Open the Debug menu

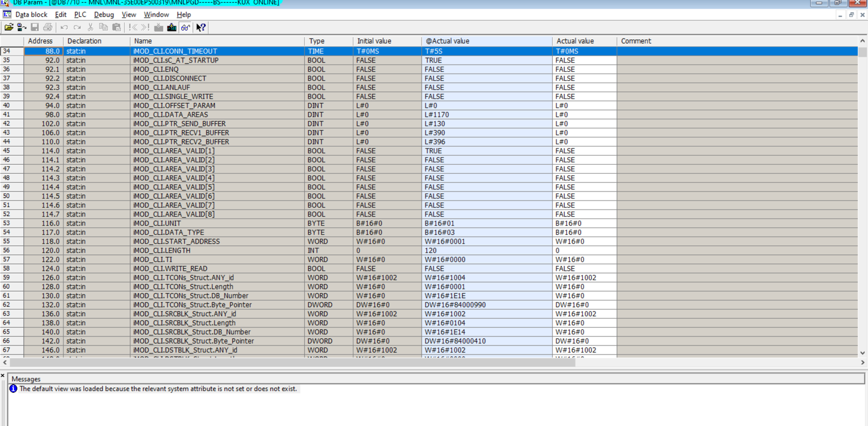[104, 15]
